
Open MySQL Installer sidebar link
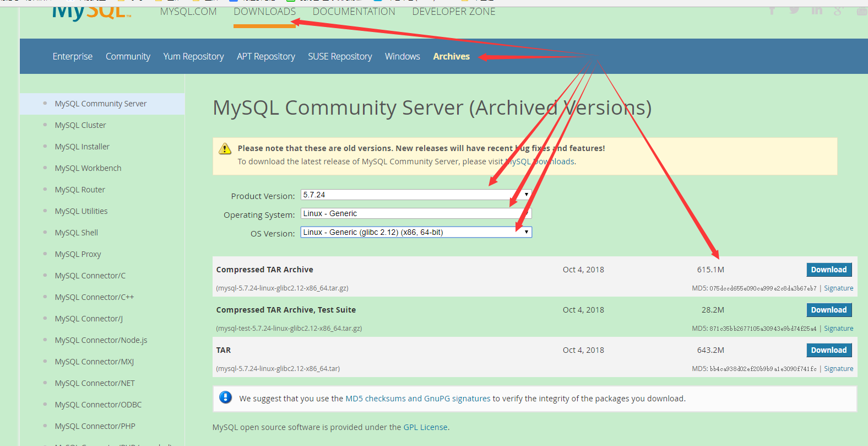point(82,147)
